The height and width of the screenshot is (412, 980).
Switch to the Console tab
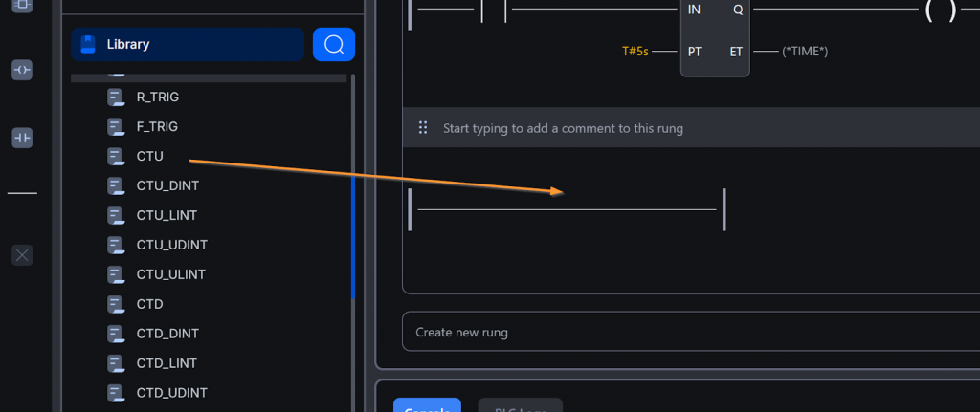(427, 406)
